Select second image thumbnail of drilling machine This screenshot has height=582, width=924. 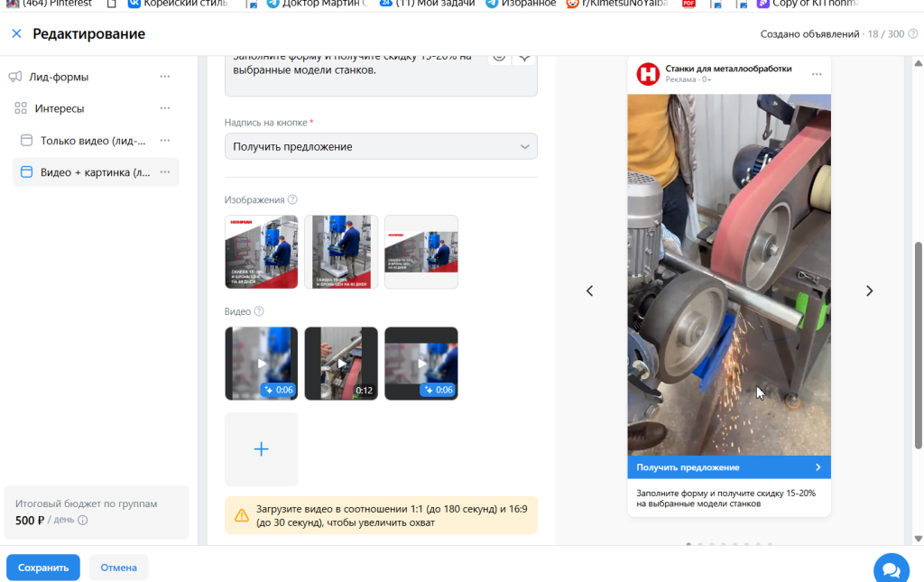pyautogui.click(x=341, y=252)
